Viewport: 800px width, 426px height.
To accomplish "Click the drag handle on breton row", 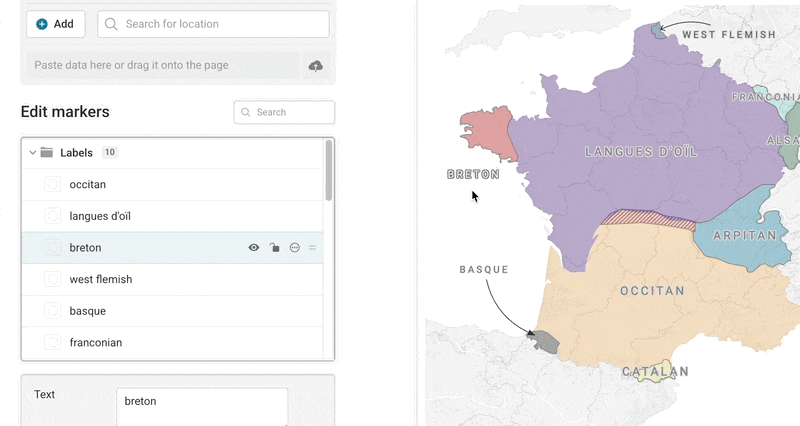I will click(x=312, y=248).
